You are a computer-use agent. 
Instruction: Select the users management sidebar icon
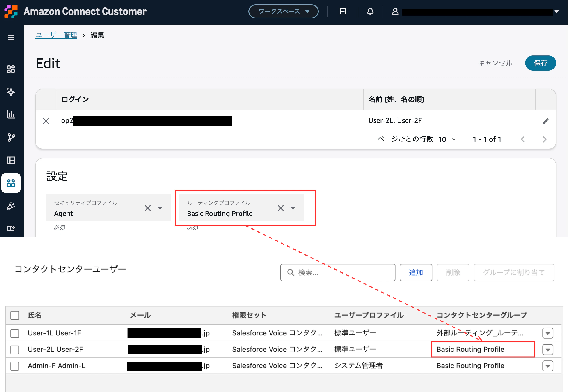[x=11, y=183]
